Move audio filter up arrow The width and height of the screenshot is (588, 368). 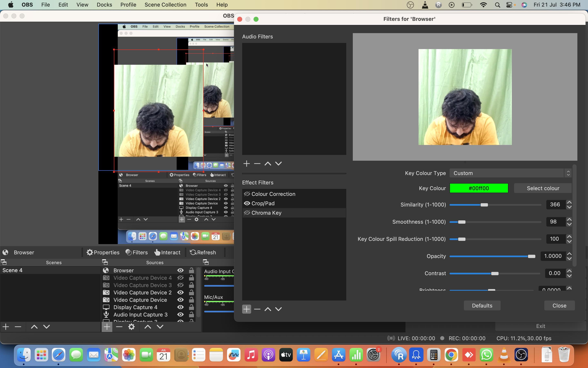pos(268,164)
